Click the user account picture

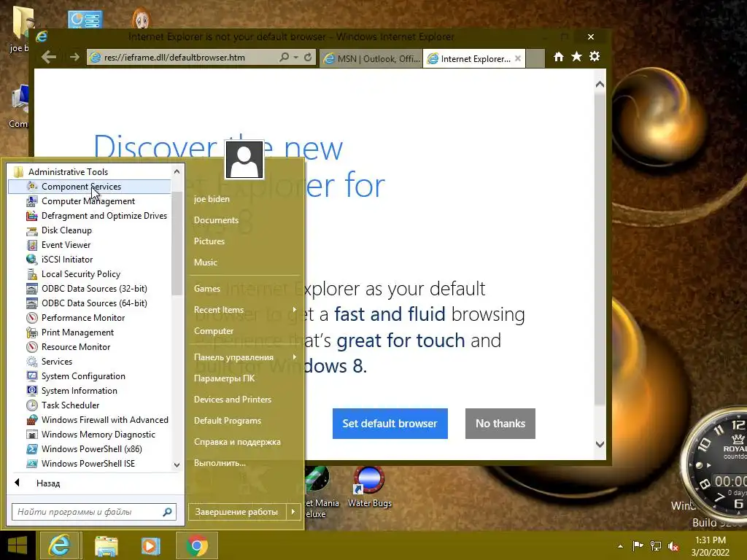pos(244,160)
